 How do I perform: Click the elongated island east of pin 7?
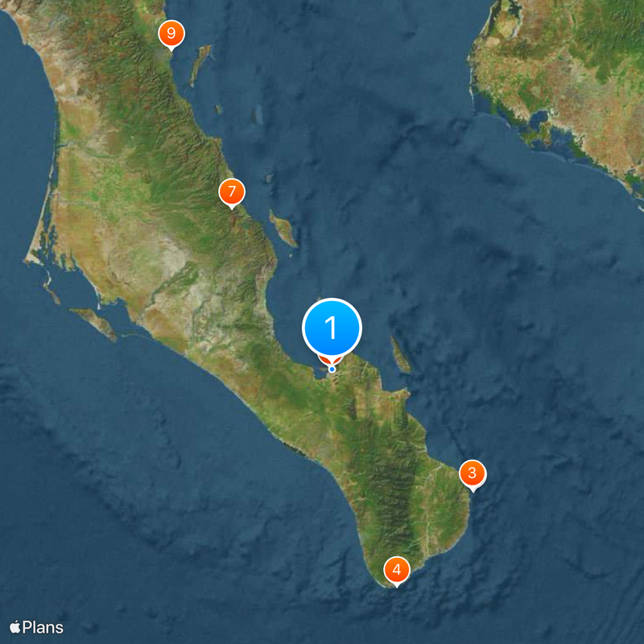click(283, 229)
